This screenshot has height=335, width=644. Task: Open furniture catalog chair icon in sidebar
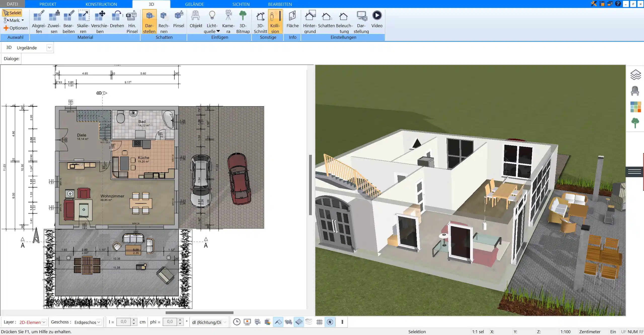coord(635,91)
